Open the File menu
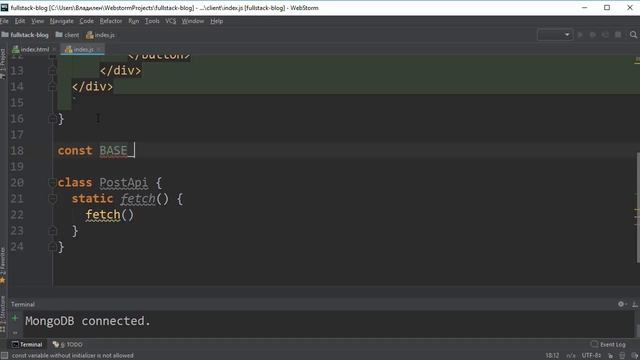640x360 pixels. tap(4, 21)
